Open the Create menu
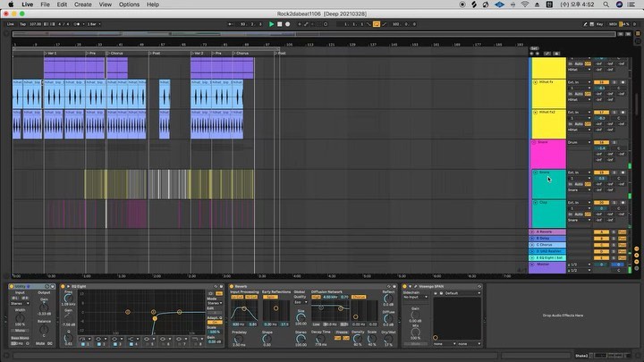The height and width of the screenshot is (362, 644). pyautogui.click(x=82, y=4)
